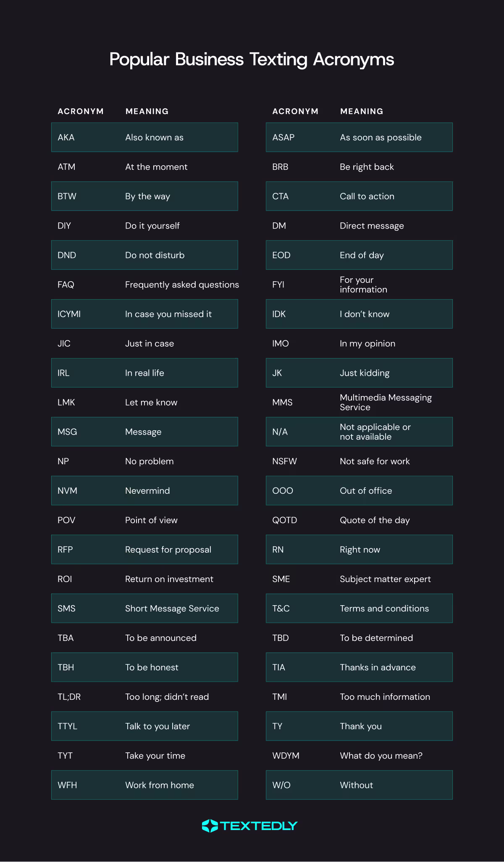Select the 'Not safe for work' text
504x862 pixels.
coord(375,461)
